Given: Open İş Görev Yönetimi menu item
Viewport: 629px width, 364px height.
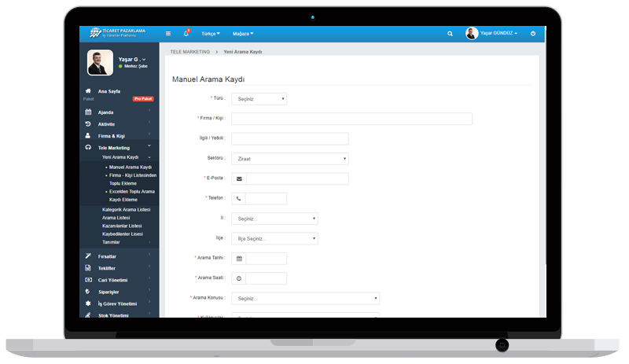Looking at the screenshot, I should pyautogui.click(x=117, y=303).
